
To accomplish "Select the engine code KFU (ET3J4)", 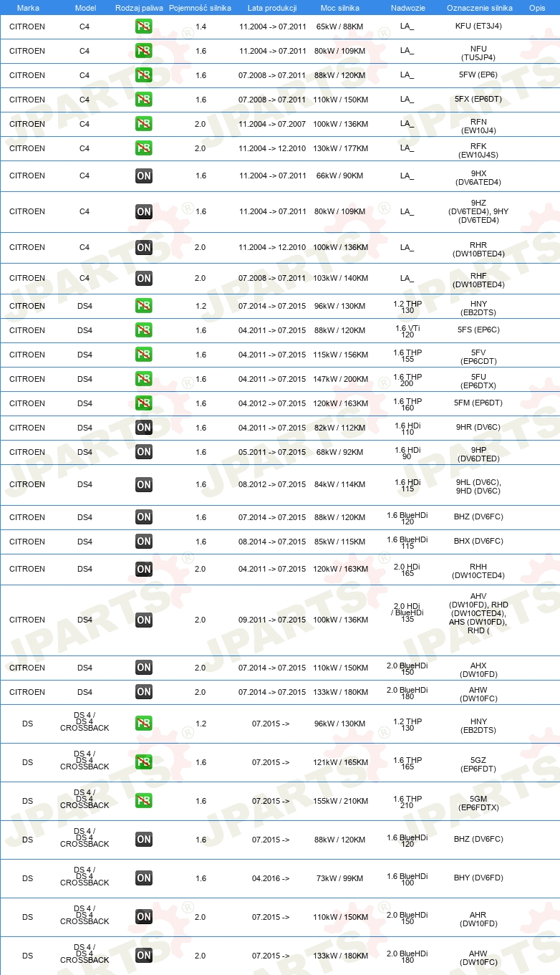I will coord(478,27).
